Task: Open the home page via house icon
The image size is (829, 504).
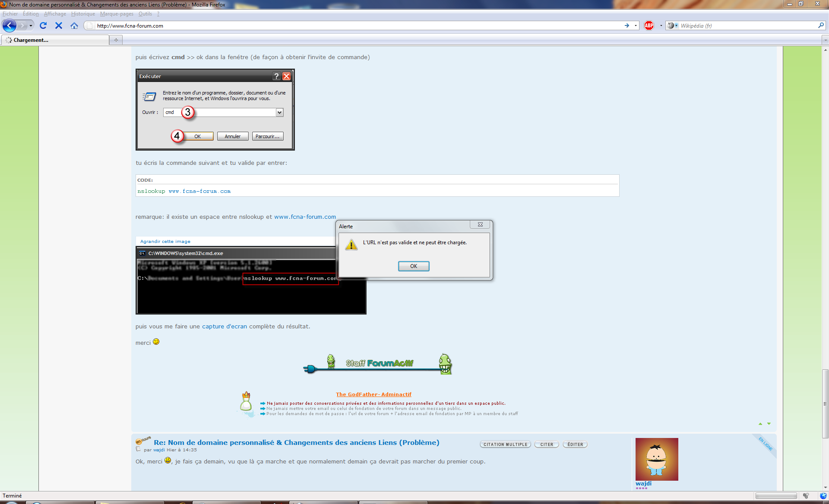Action: coord(74,25)
